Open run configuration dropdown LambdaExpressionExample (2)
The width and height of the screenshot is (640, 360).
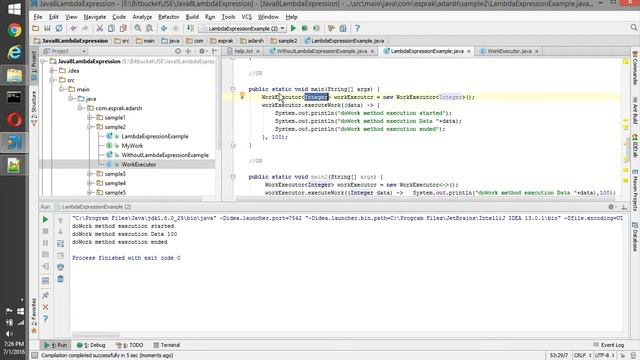tap(243, 29)
